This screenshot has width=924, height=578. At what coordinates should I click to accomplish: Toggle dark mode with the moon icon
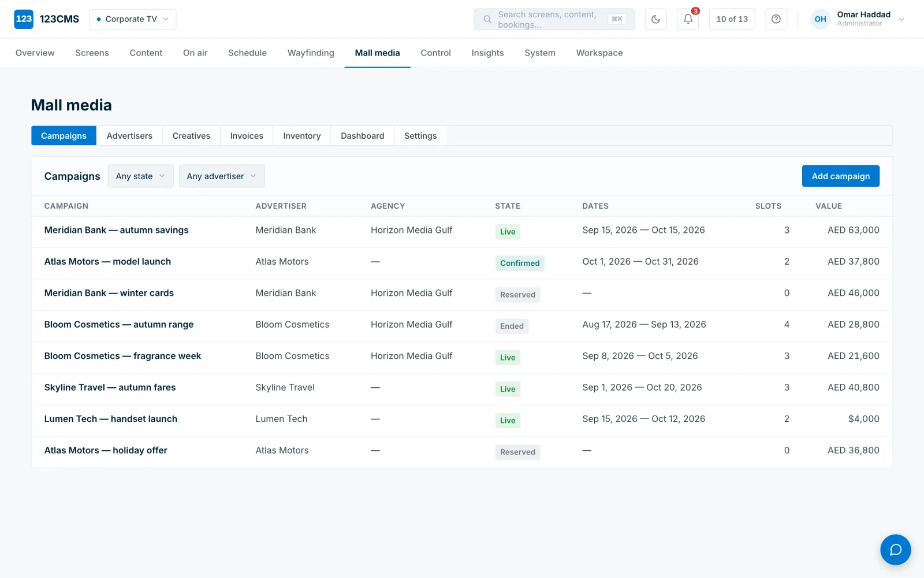[x=655, y=19]
